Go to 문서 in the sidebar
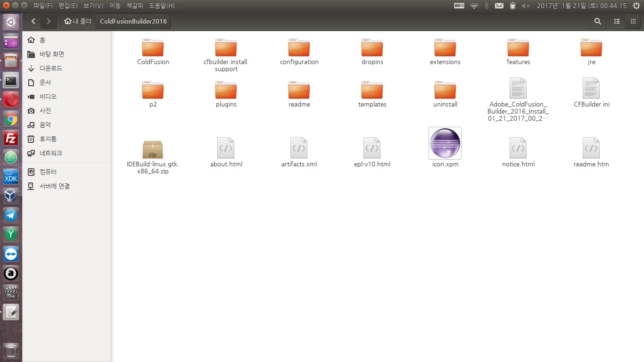 coord(66,82)
